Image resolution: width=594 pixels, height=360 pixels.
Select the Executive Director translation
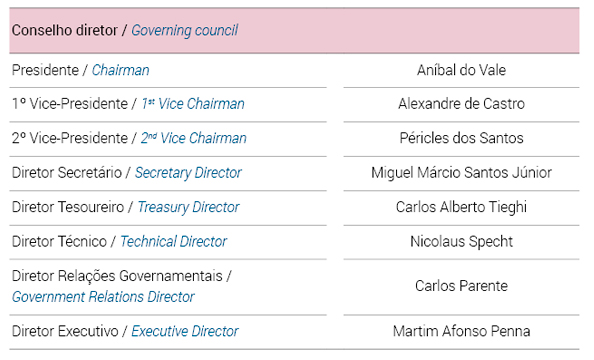185,331
